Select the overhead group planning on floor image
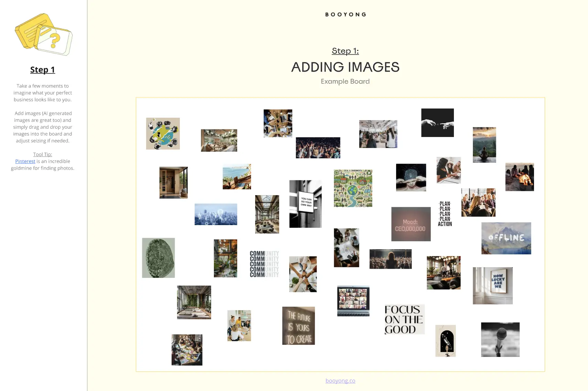The width and height of the screenshot is (588, 391). tap(346, 247)
